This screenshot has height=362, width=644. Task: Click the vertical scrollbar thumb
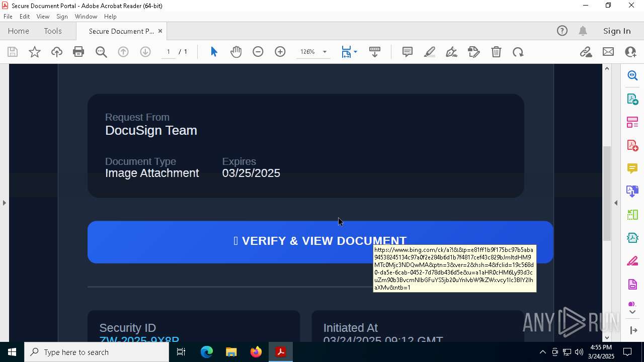point(607,193)
